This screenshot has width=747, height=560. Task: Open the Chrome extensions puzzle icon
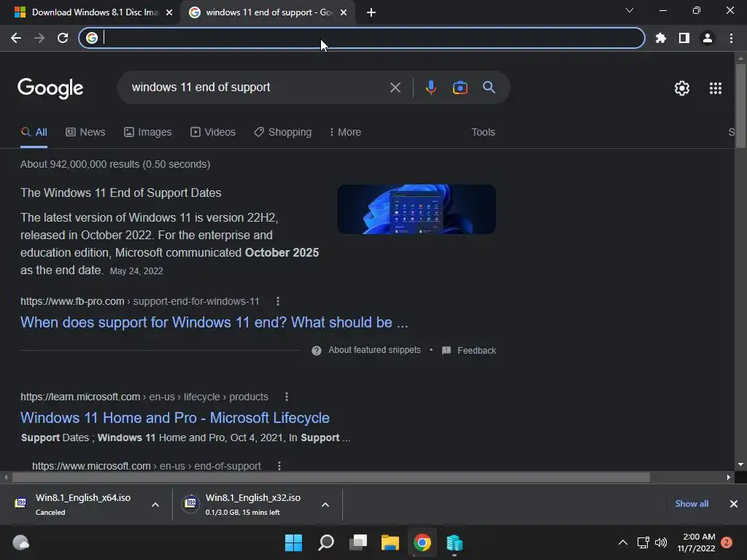[x=661, y=38]
